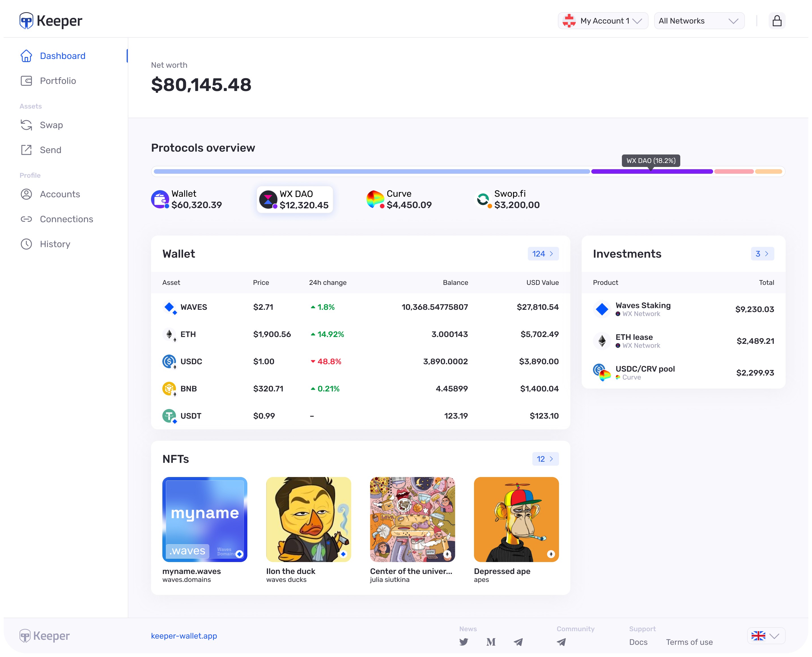The height and width of the screenshot is (657, 812).
Task: Click the Medium news icon
Action: click(x=491, y=642)
